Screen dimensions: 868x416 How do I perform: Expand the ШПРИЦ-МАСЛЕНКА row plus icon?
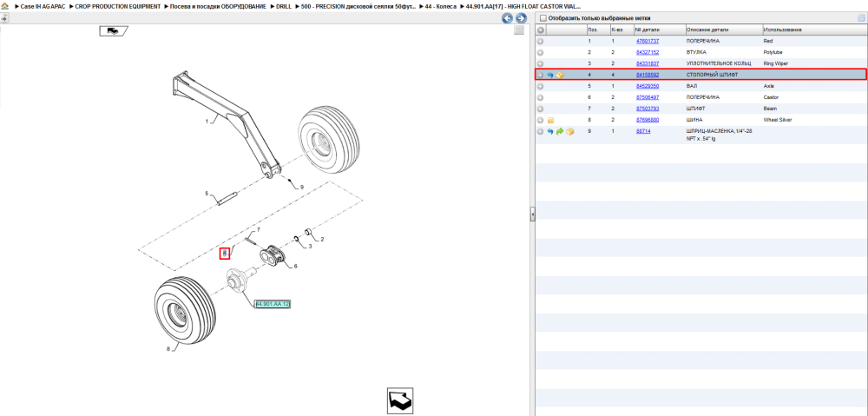pyautogui.click(x=541, y=131)
